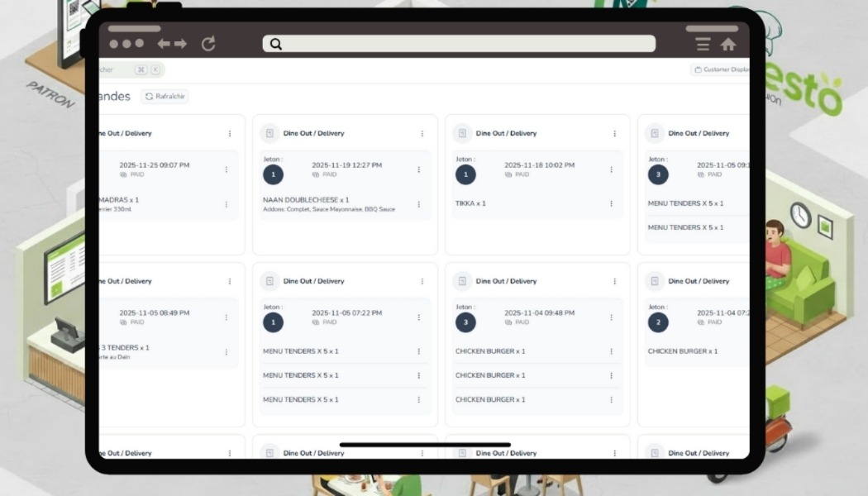This screenshot has height=496, width=868.
Task: Go to the browser home icon
Action: tap(727, 45)
